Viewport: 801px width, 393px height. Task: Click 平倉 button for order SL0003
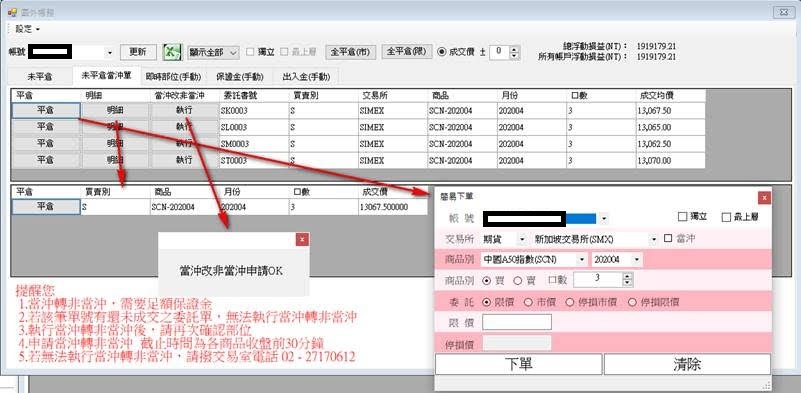pos(46,127)
